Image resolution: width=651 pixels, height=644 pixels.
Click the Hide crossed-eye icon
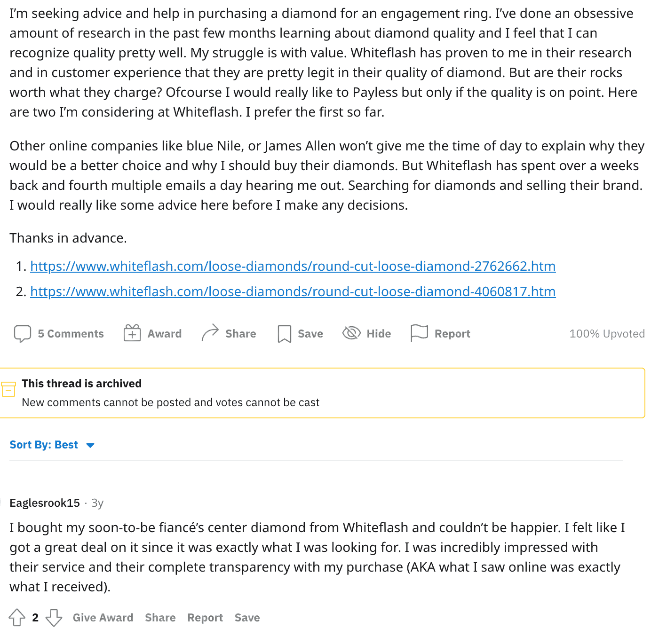[x=351, y=333]
